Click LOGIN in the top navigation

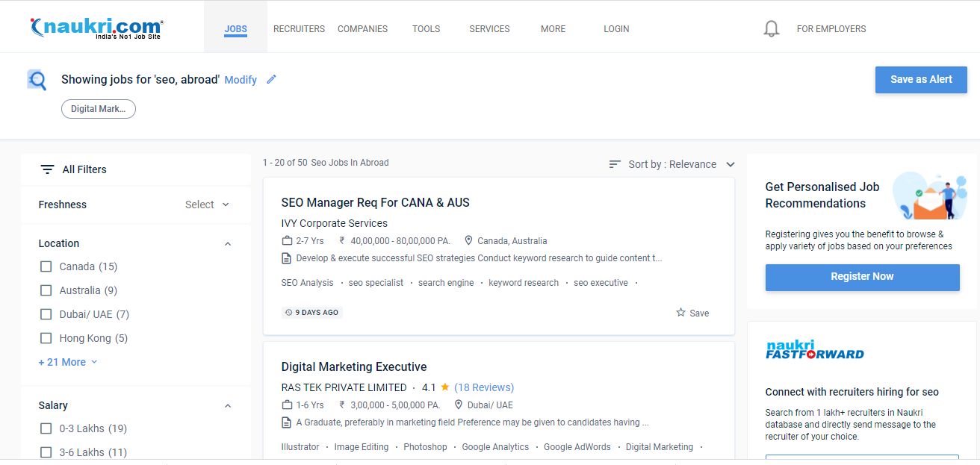pos(616,29)
